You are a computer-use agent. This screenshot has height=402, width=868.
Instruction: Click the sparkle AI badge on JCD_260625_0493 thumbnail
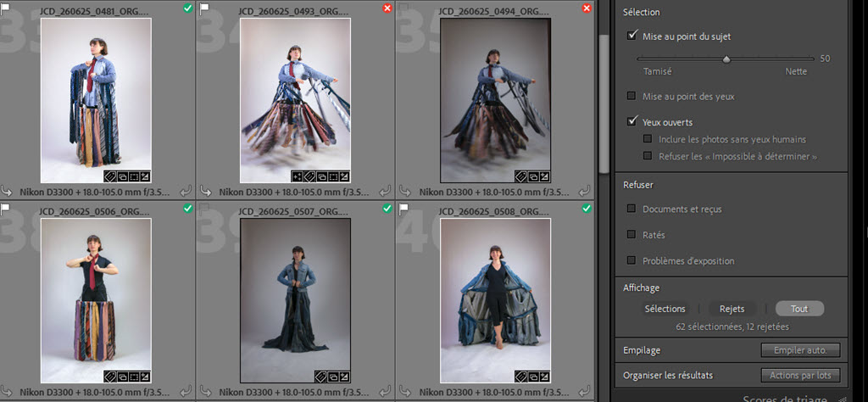click(298, 176)
